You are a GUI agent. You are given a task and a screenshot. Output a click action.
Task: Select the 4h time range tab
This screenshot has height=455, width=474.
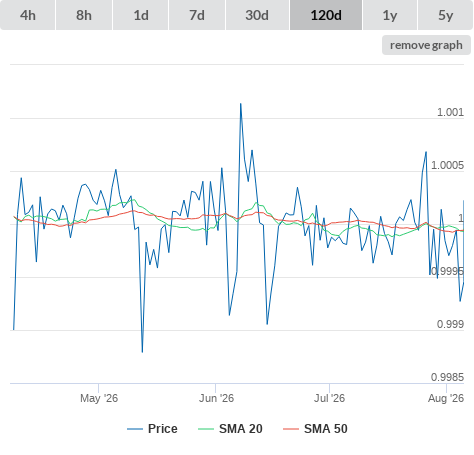[x=28, y=15]
